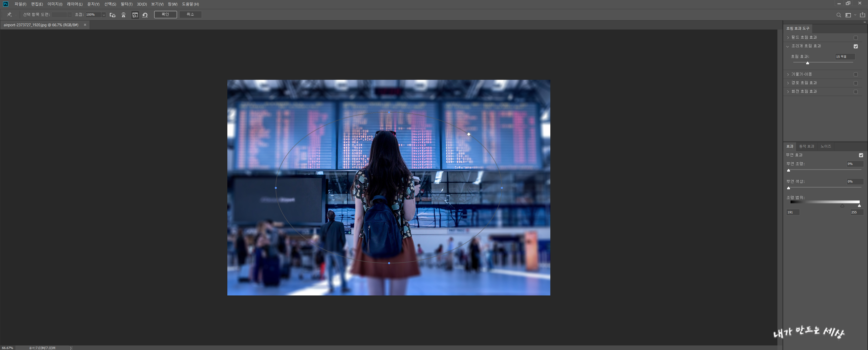Toggle the preview icon in options bar
This screenshot has width=868, height=350.
135,15
